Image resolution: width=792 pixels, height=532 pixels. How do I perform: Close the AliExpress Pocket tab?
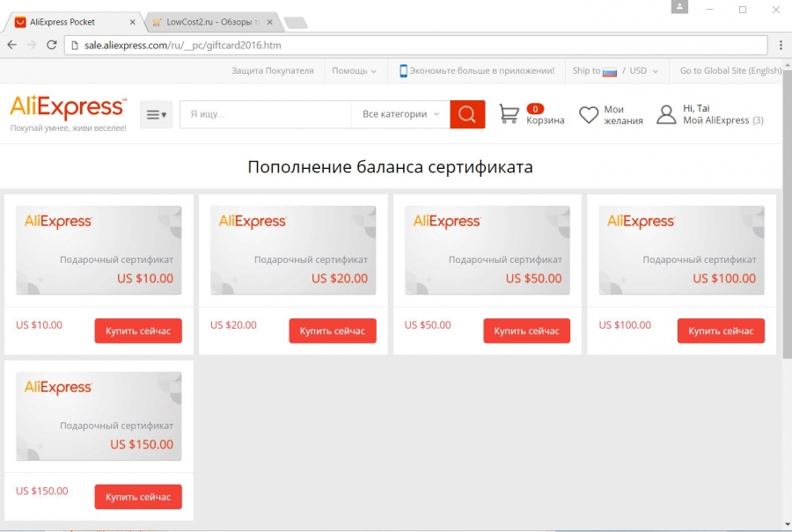coord(132,22)
